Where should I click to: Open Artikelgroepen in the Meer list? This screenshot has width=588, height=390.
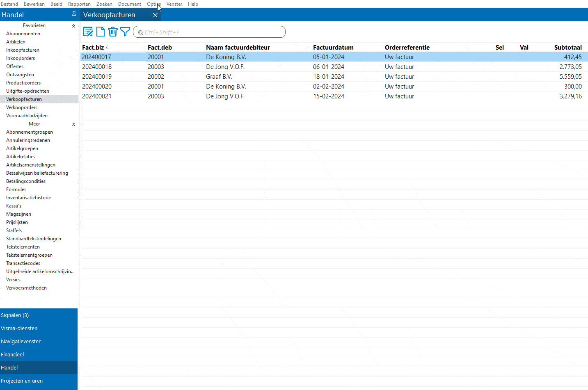tap(22, 148)
